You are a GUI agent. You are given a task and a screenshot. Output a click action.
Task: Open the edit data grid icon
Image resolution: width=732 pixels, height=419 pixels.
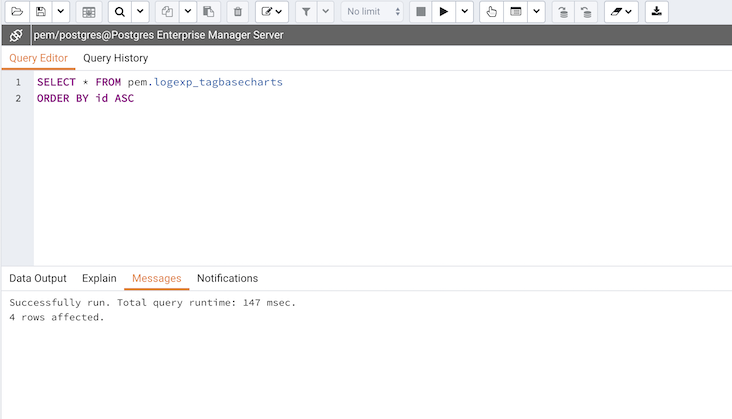tap(89, 12)
